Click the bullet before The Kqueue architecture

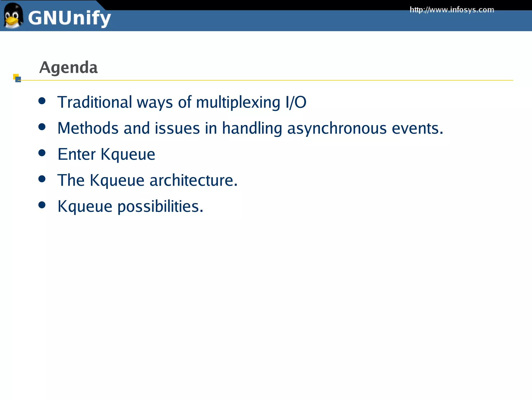42,179
